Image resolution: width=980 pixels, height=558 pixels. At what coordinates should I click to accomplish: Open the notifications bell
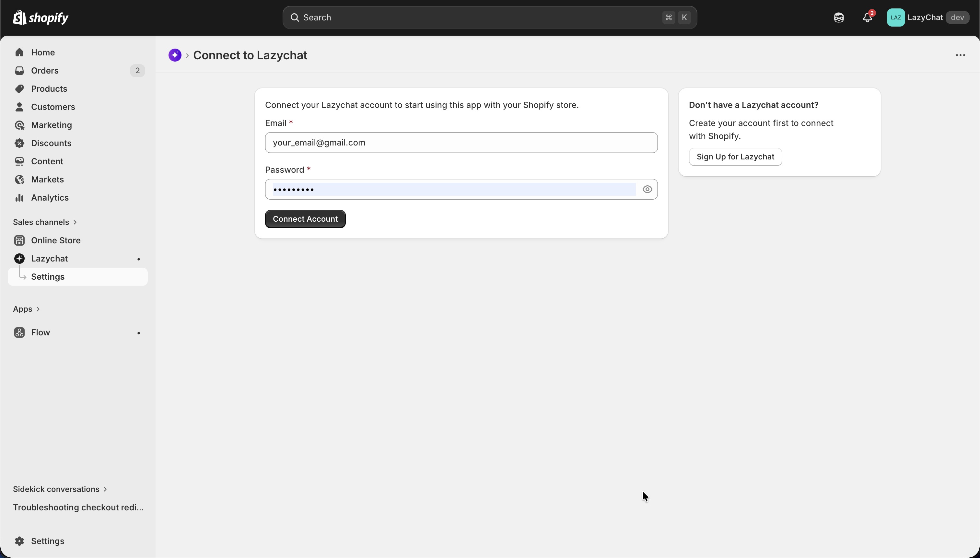867,17
